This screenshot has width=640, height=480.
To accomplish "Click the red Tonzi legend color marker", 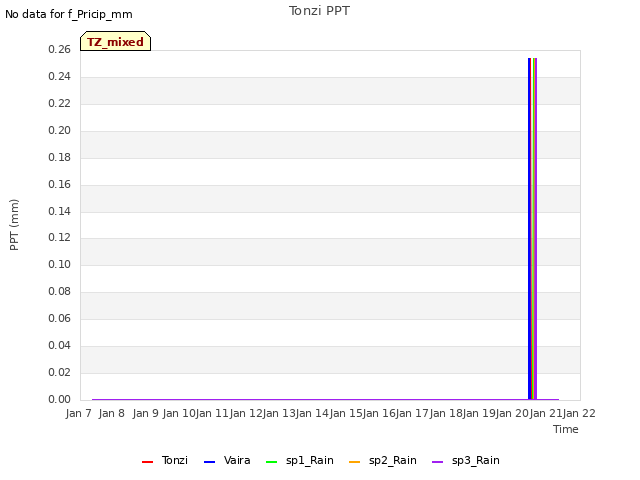I will (147, 462).
